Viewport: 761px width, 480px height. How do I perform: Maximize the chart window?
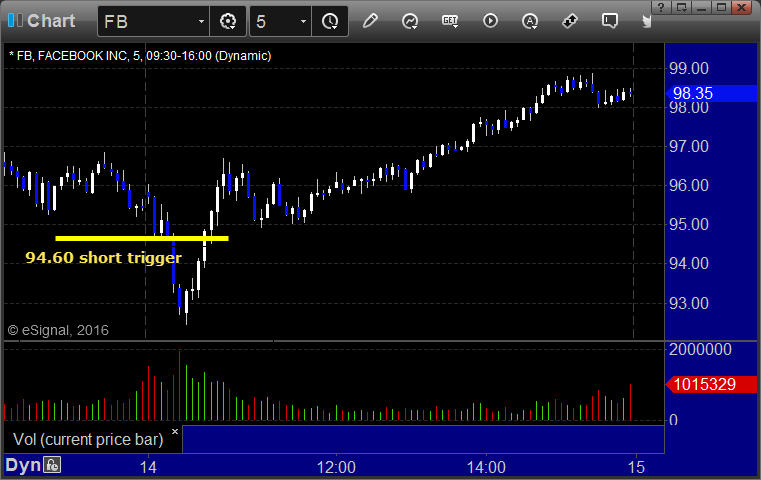721,7
